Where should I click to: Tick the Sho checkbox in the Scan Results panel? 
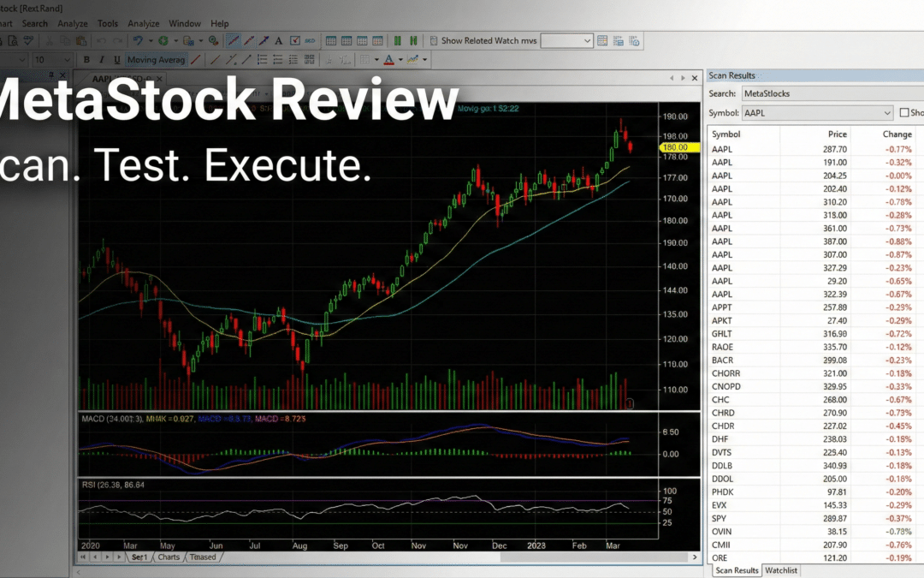point(904,112)
